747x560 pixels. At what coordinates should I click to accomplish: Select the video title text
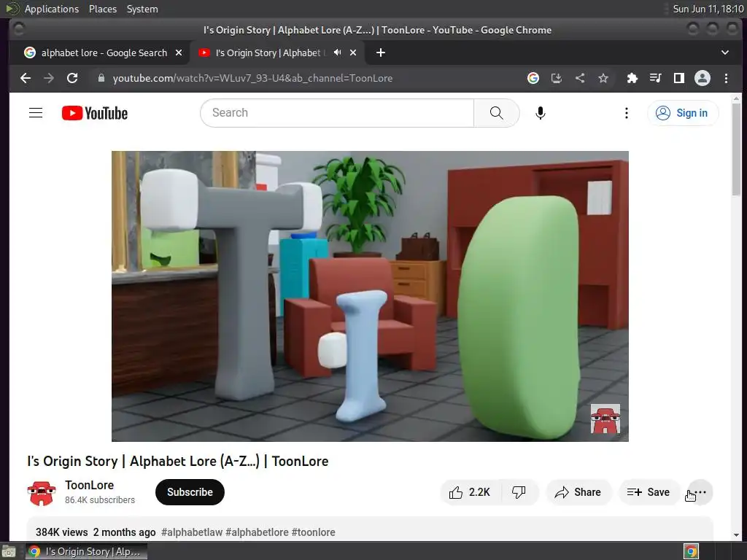(178, 461)
